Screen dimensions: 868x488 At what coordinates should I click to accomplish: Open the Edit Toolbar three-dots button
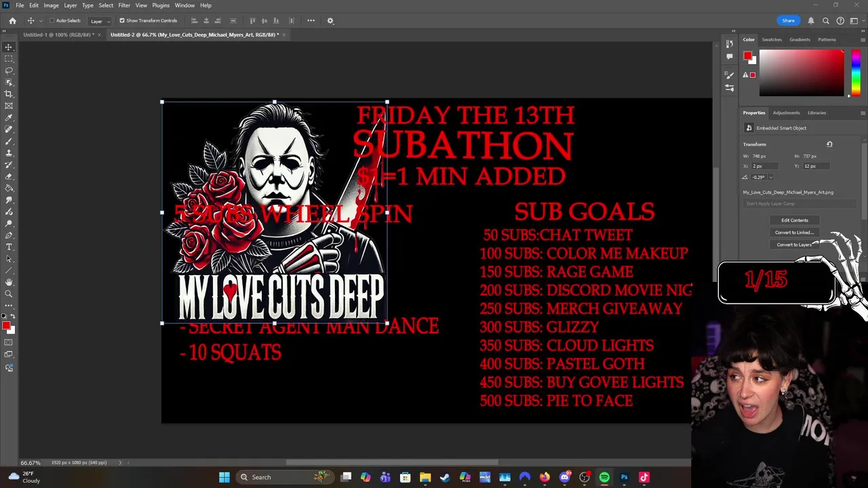coord(9,305)
